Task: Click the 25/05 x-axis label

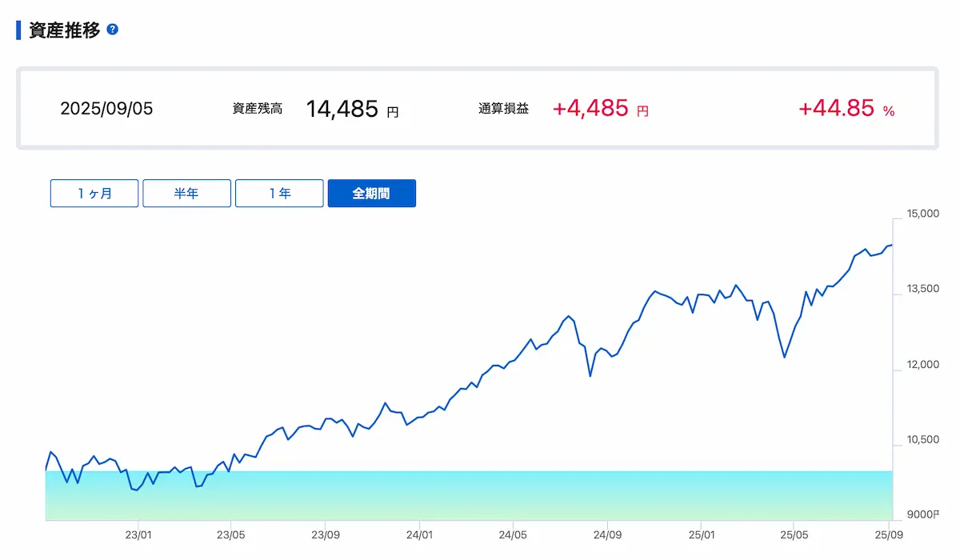Action: (793, 534)
